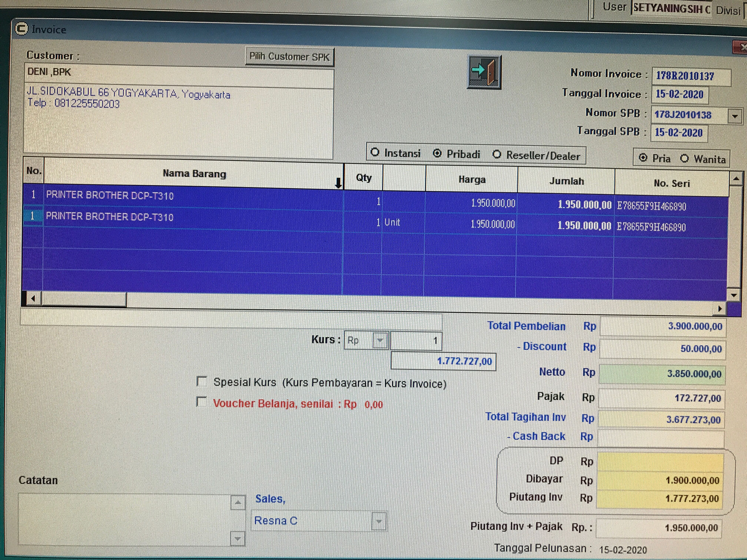747x560 pixels.
Task: Enable the Spesial Kurs checkbox
Action: 202,381
